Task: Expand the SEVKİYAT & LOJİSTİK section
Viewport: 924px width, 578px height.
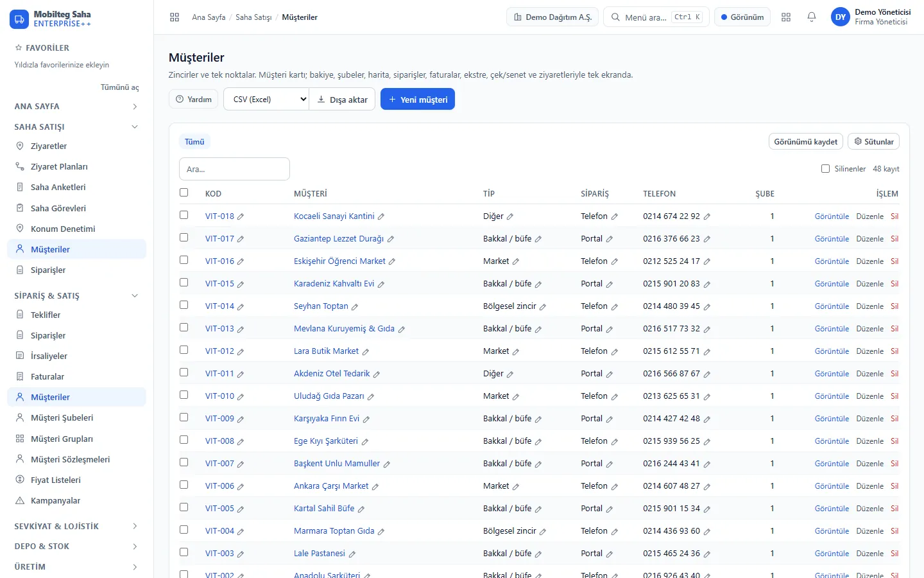Action: click(x=76, y=527)
